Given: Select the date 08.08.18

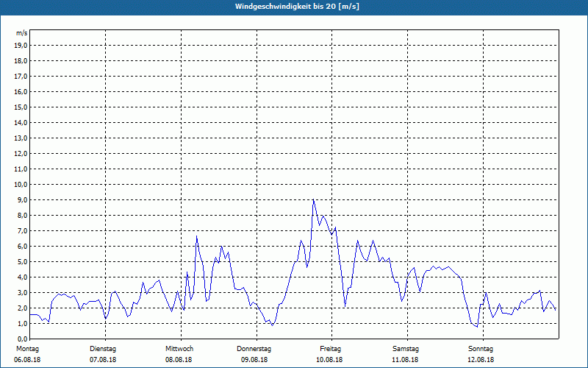Looking at the screenshot, I should tap(179, 360).
